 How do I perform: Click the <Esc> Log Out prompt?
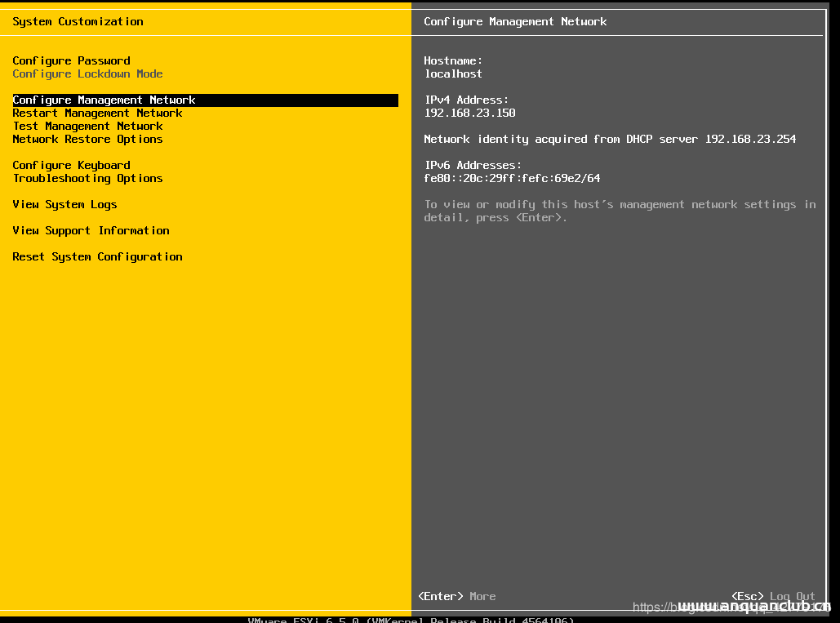click(772, 596)
